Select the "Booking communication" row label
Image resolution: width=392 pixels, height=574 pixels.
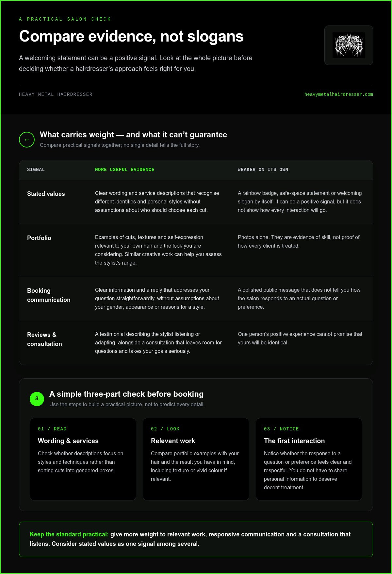49,295
